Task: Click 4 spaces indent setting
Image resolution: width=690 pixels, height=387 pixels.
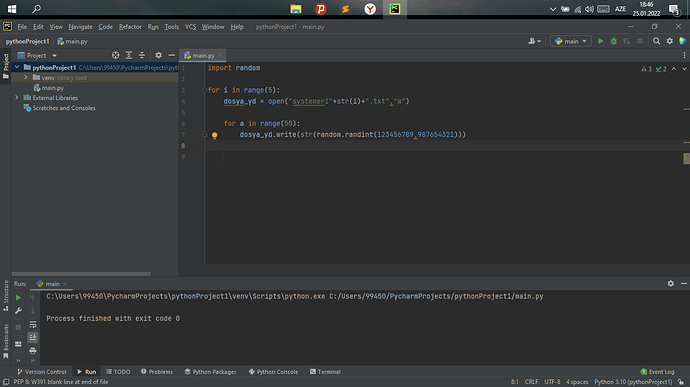Action: point(577,382)
